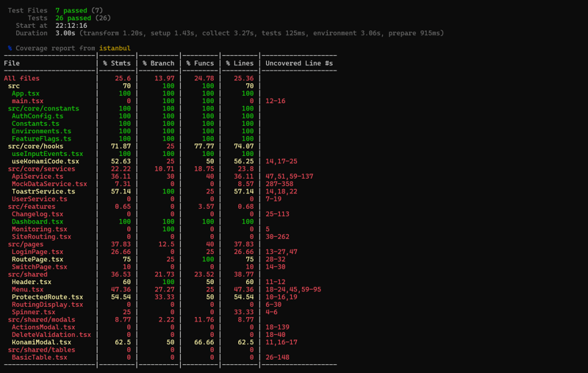Viewport: 588px width, 373px height.
Task: Click the '% Stmts' column header
Action: click(x=117, y=63)
